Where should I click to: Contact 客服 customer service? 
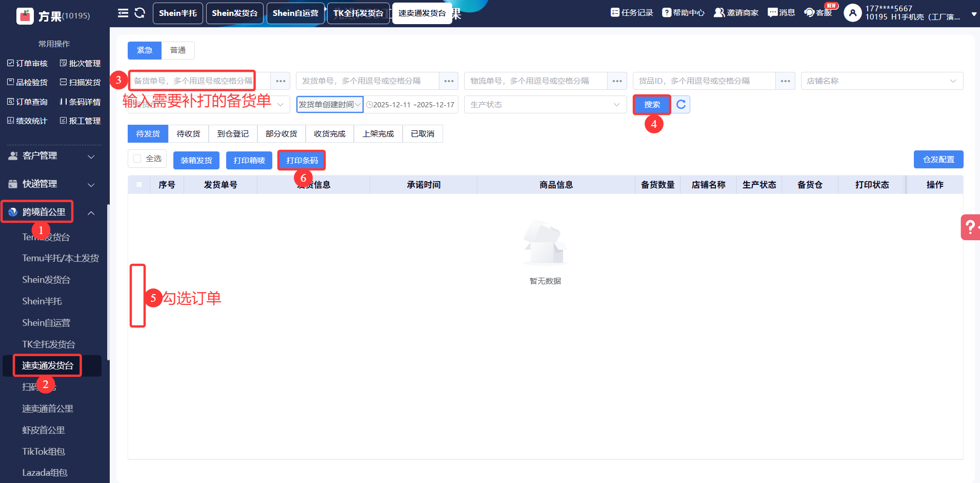(x=818, y=12)
